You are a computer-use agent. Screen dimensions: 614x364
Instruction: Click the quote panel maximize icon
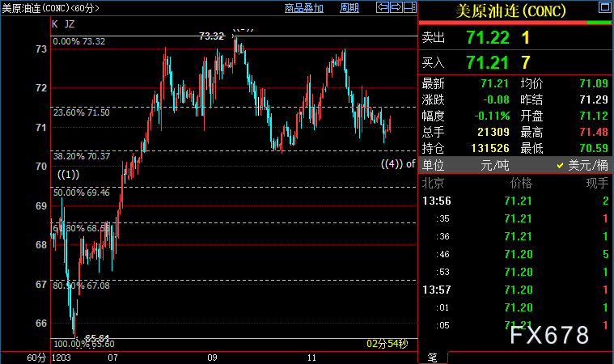604,7
